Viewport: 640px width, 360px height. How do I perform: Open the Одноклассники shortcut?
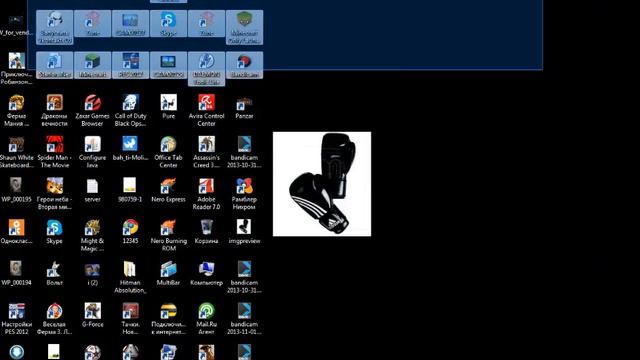[16, 232]
